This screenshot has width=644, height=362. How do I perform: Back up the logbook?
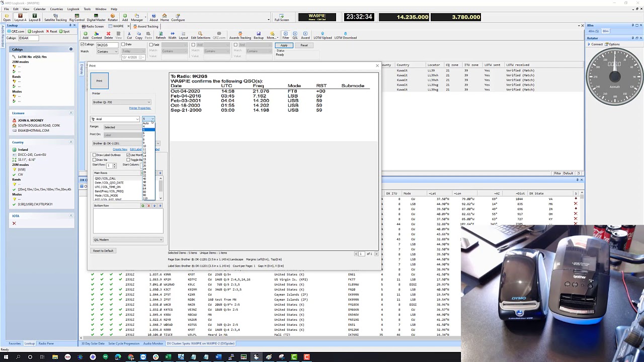[x=259, y=36]
